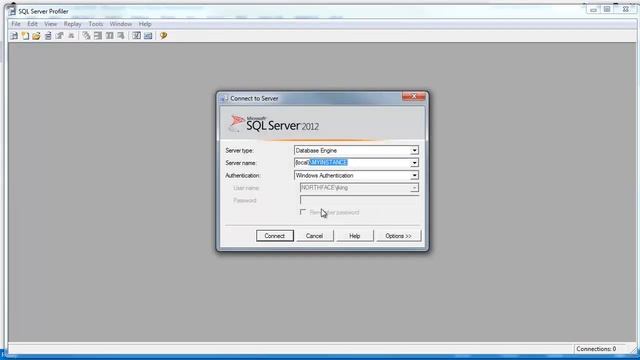Click the 'Authentication:' label
Viewport: 640px width, 360px height.
[243, 176]
